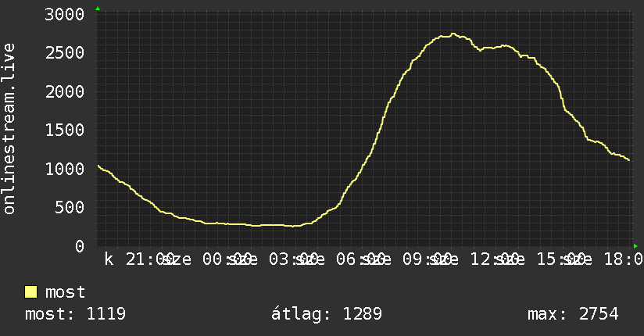Click the peak point of the yellow curve

point(453,34)
